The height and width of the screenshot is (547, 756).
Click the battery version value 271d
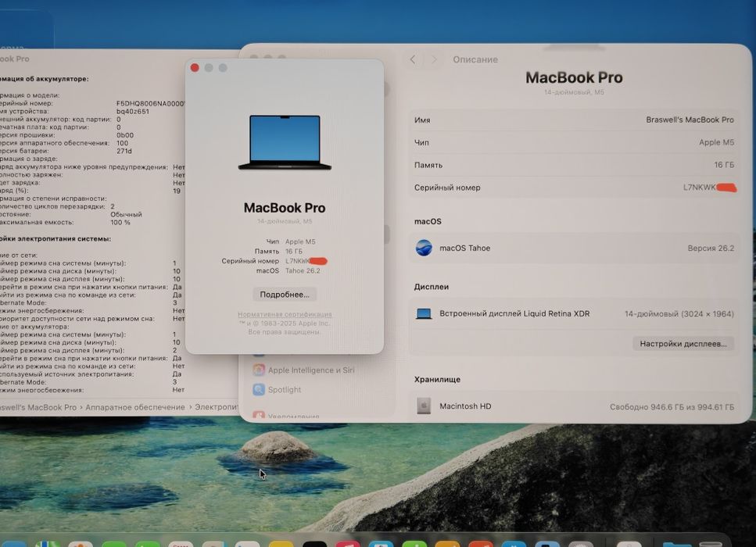pyautogui.click(x=124, y=152)
